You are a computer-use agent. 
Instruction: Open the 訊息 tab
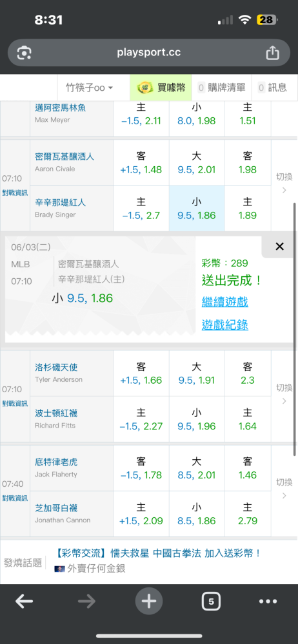tap(272, 88)
